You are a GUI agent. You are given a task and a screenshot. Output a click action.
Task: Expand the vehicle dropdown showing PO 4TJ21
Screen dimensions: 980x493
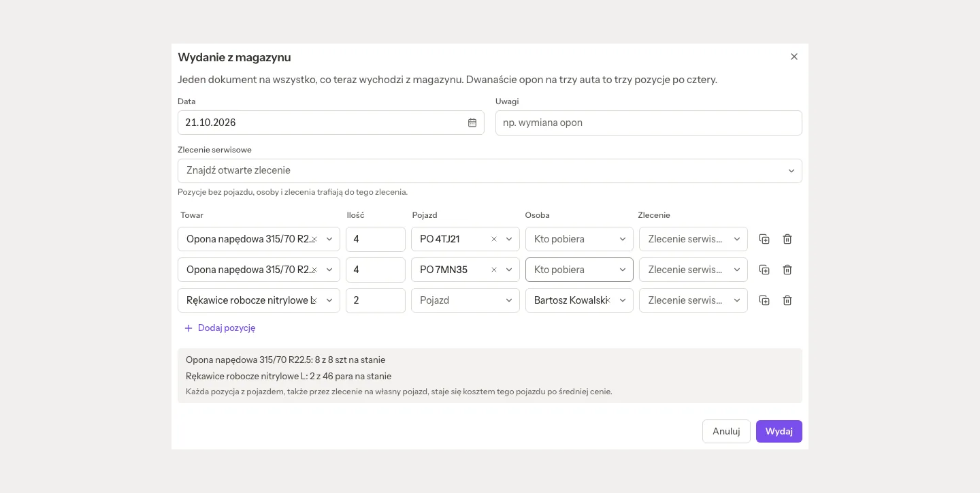point(509,239)
